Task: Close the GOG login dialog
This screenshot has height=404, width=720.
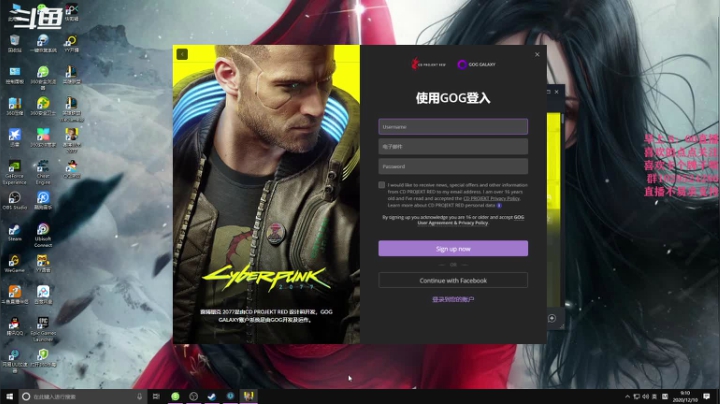Action: click(537, 54)
